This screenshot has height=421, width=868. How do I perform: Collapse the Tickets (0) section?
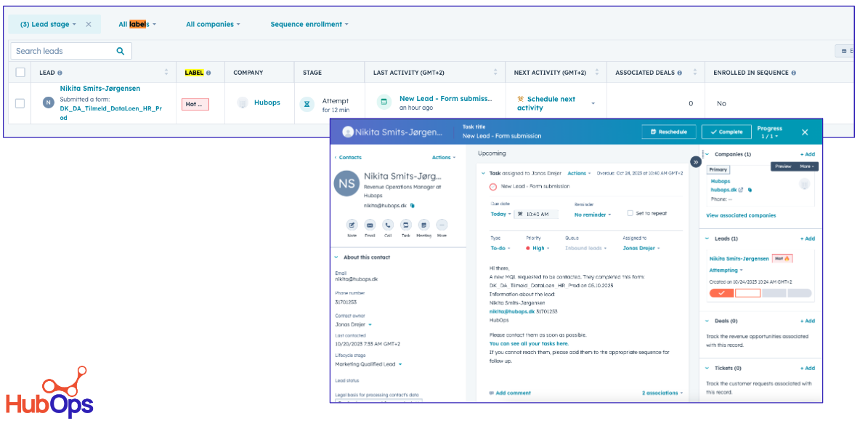(x=707, y=369)
